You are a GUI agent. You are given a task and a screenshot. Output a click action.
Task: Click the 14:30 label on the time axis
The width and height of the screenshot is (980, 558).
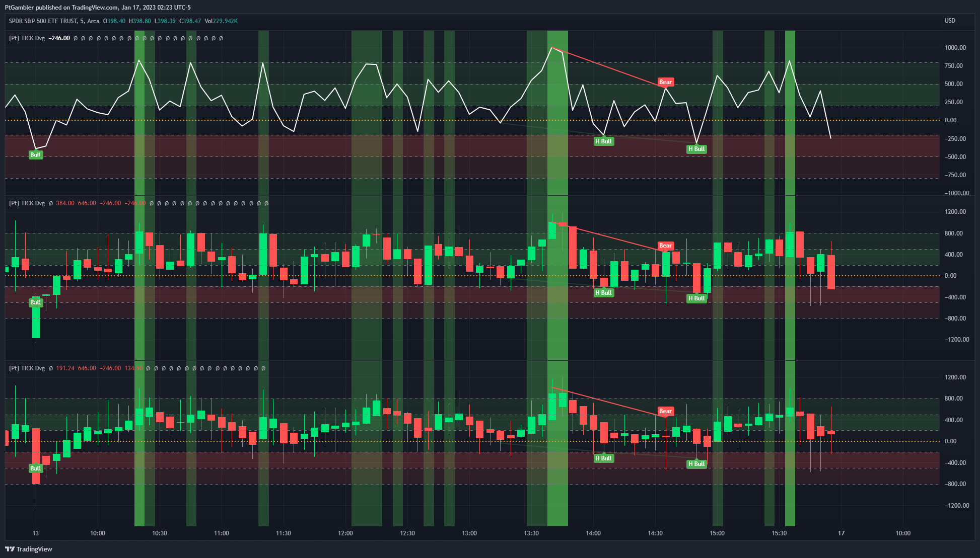[655, 533]
